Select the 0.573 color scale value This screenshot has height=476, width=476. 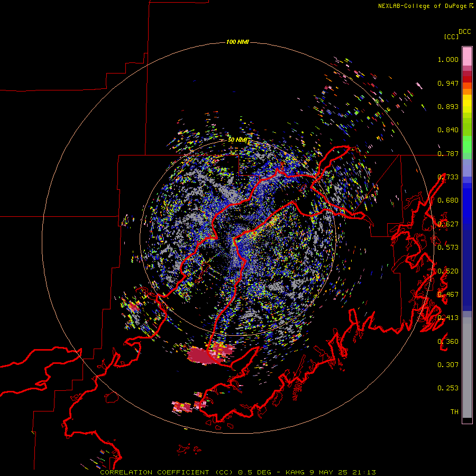(448, 248)
